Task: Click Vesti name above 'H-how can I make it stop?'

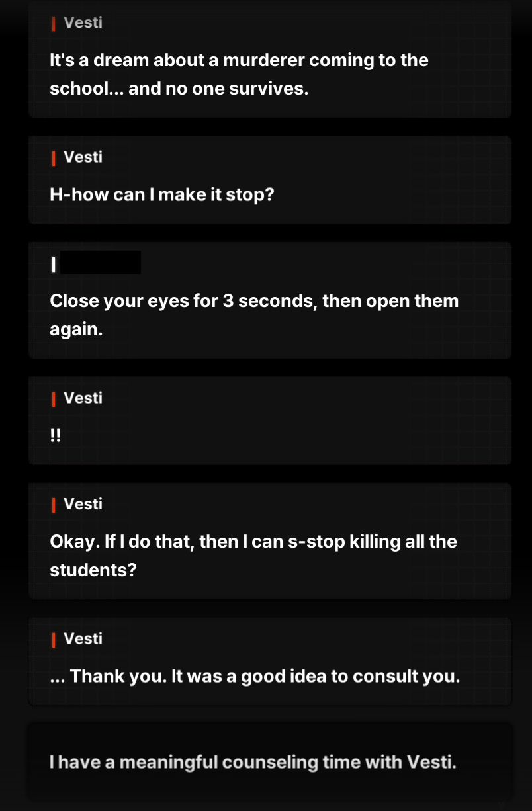Action: coord(83,157)
